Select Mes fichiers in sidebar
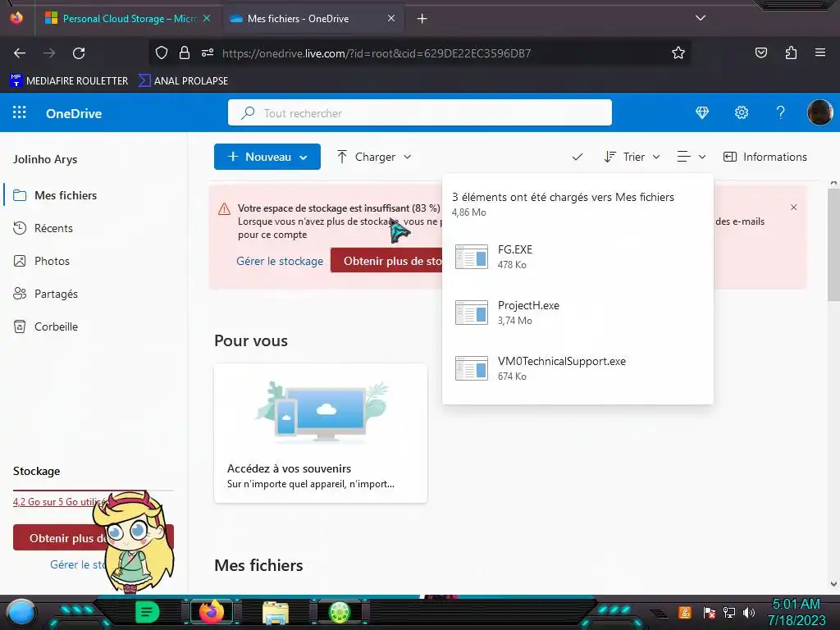Screen dimensions: 840x630 (x=66, y=195)
